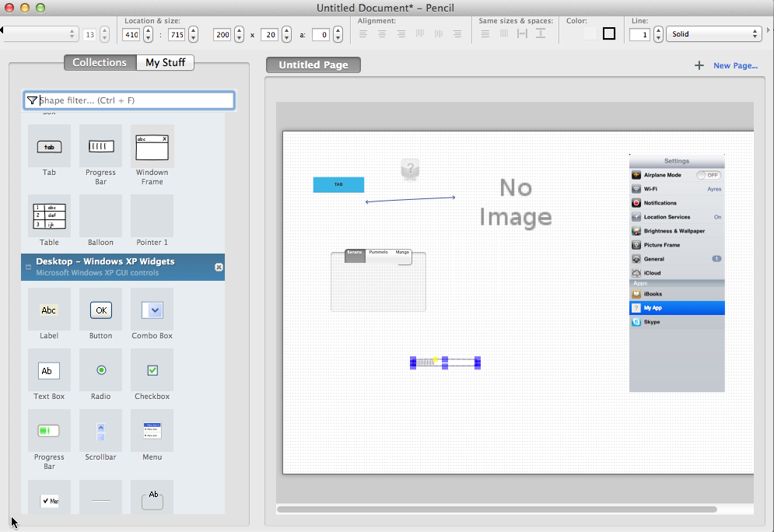Image resolution: width=774 pixels, height=532 pixels.
Task: Click the selected progress bar on canvas
Action: coord(445,362)
